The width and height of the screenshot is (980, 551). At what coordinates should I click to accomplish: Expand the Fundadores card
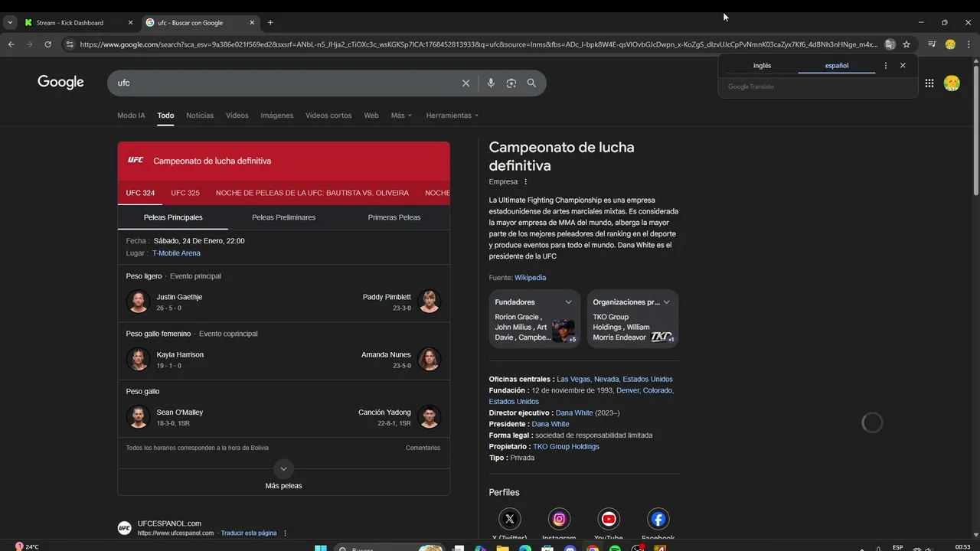(x=568, y=302)
